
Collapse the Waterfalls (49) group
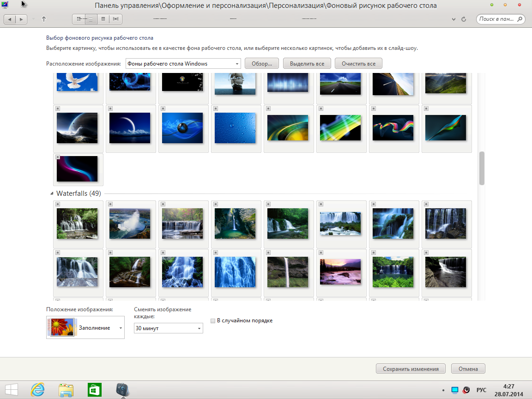click(x=52, y=193)
